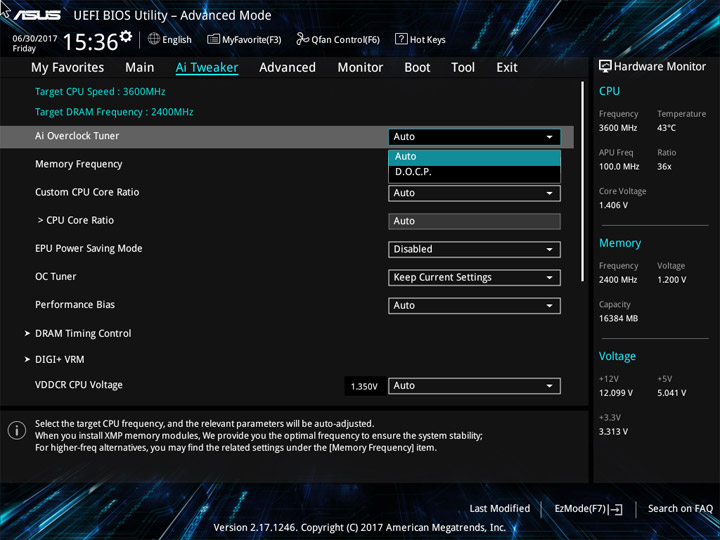Click the CPU Ratio value 36x
This screenshot has width=720, height=540.
[664, 167]
